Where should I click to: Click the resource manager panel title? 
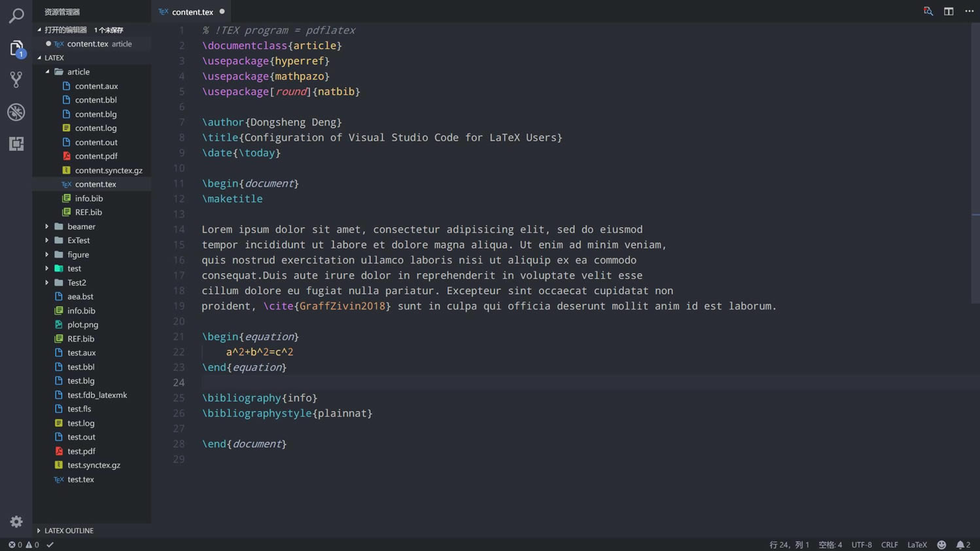(62, 12)
